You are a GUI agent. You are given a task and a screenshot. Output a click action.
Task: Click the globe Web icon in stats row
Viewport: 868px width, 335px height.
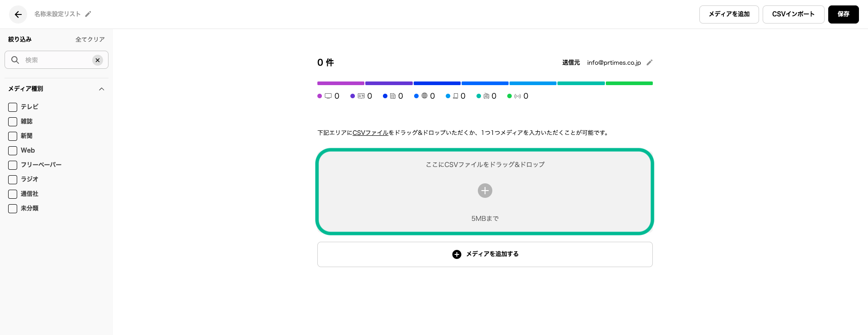[425, 96]
